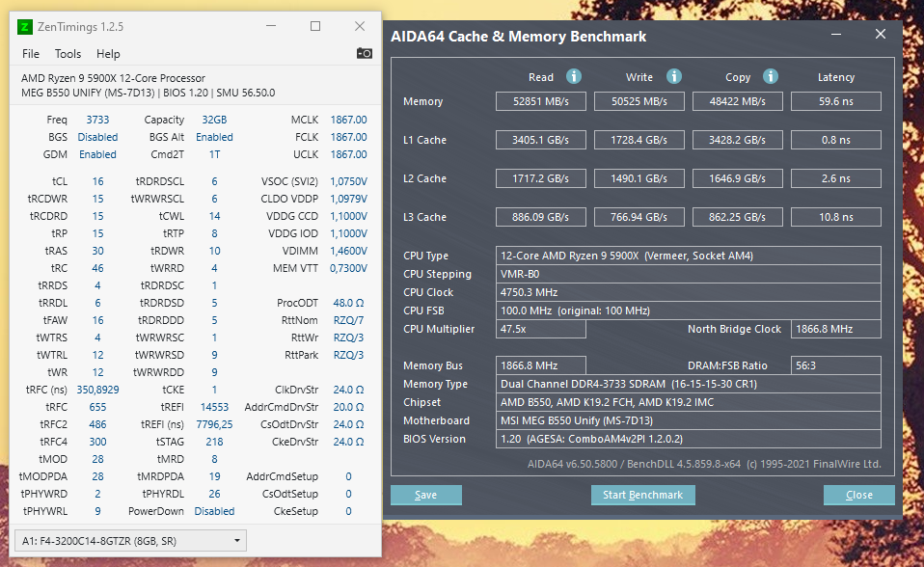924x567 pixels.
Task: Click the BGS Disabled value
Action: 97,137
